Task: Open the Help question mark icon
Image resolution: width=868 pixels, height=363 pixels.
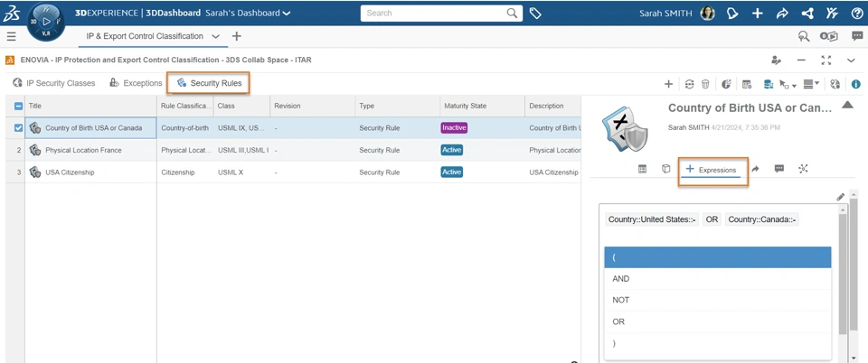Action: 856,14
